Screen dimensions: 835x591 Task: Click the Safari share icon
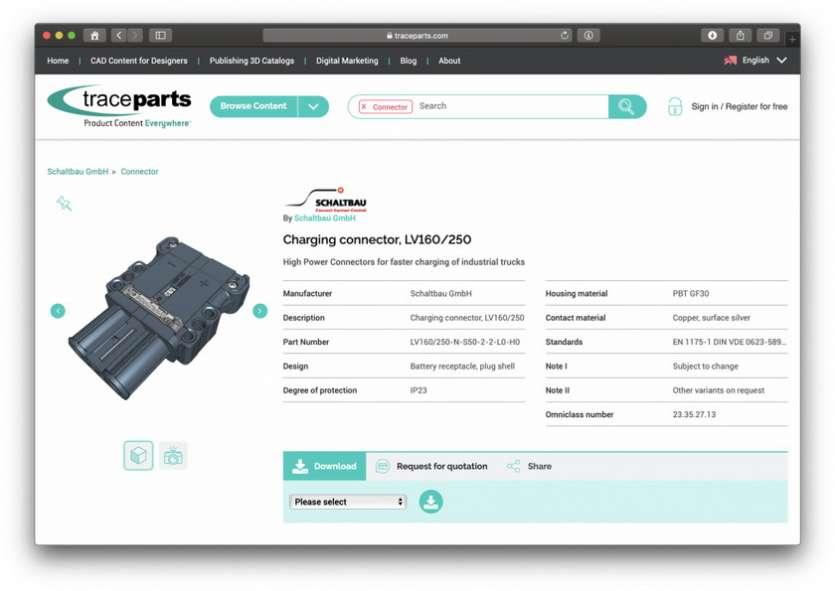tap(740, 36)
